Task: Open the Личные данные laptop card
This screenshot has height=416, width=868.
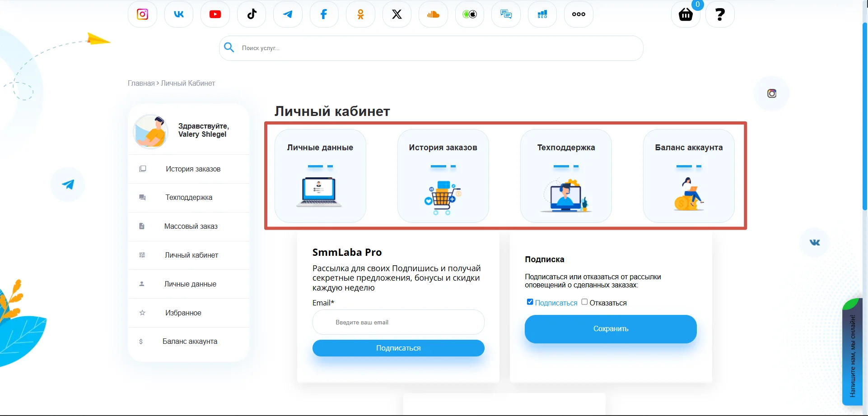Action: click(320, 176)
